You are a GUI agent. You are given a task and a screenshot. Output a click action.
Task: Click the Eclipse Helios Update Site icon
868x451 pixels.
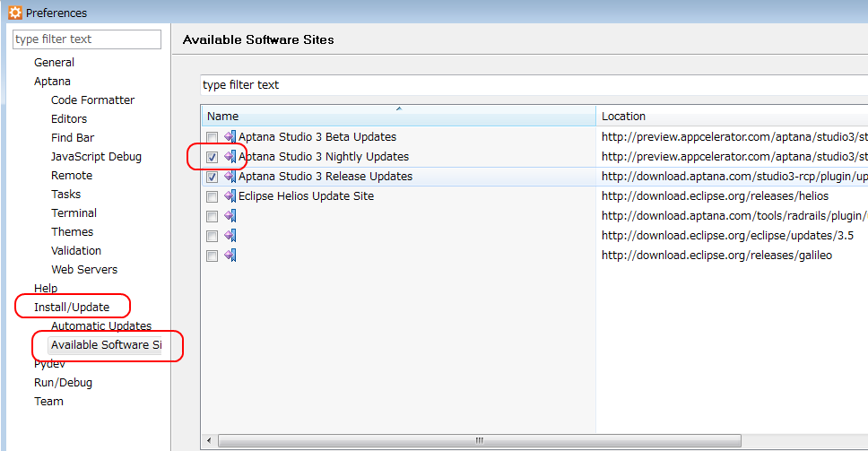[x=230, y=195]
